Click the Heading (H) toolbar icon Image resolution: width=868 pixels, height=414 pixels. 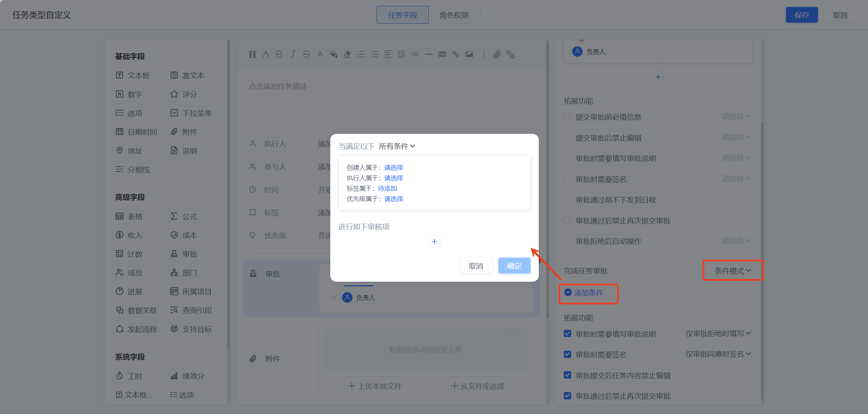[252, 54]
